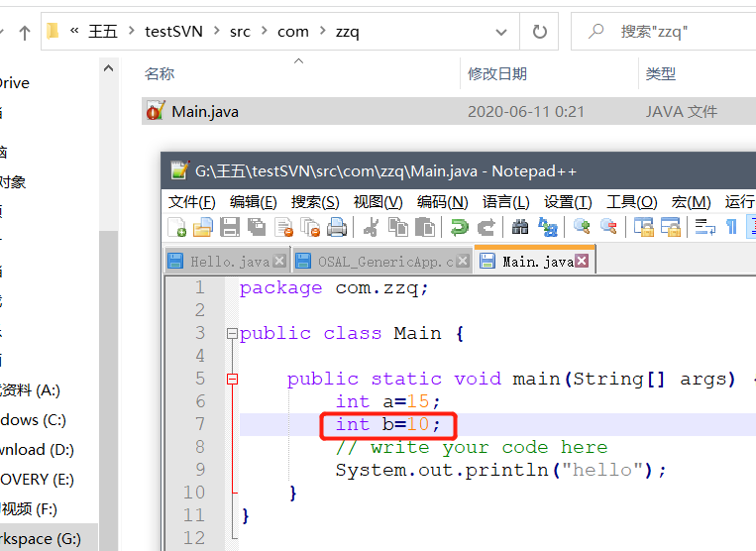This screenshot has height=551, width=756.
Task: Close all documents toolbar icon
Action: [x=310, y=227]
